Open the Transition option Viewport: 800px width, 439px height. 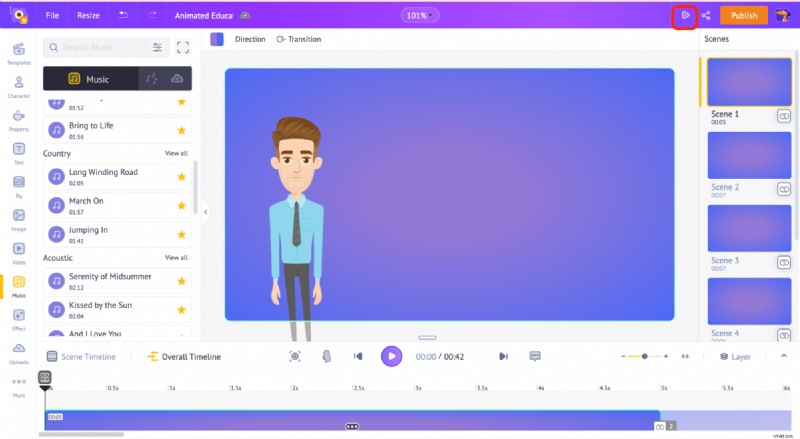[x=299, y=39]
